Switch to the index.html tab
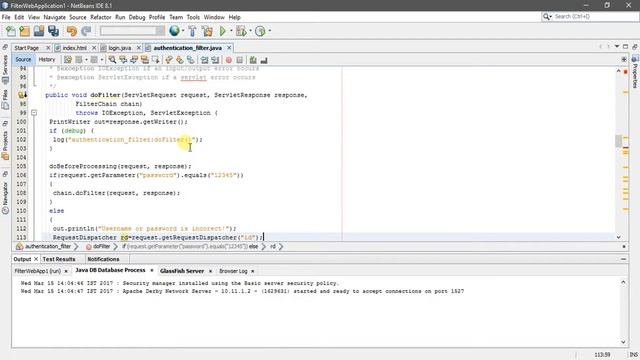Image resolution: width=640 pixels, height=360 pixels. click(x=74, y=48)
